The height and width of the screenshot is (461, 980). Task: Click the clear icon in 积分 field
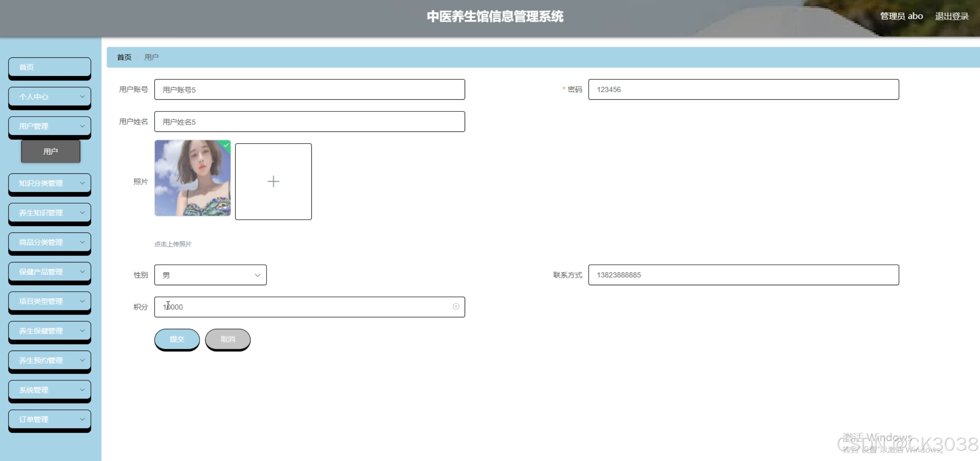click(456, 307)
